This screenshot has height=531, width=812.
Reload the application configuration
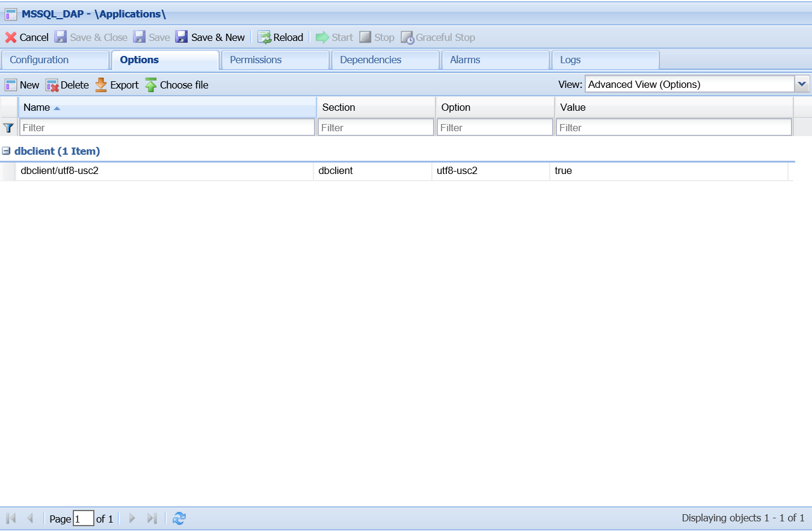pyautogui.click(x=280, y=37)
